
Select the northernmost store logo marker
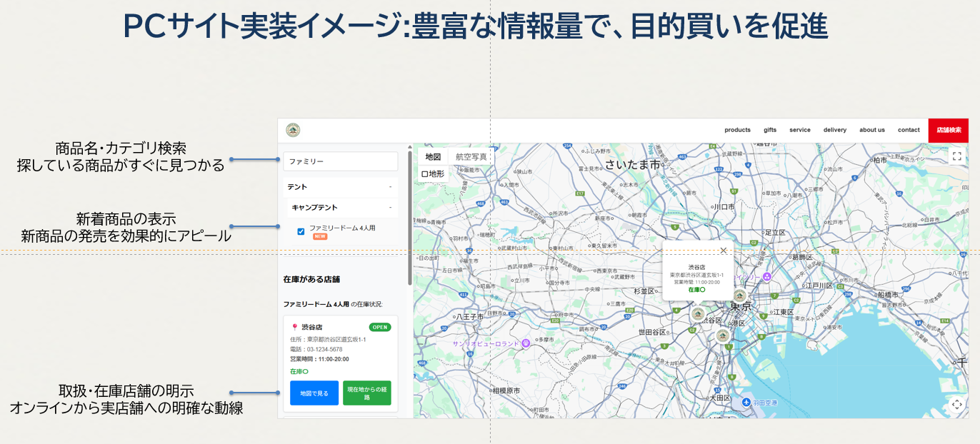point(740,296)
